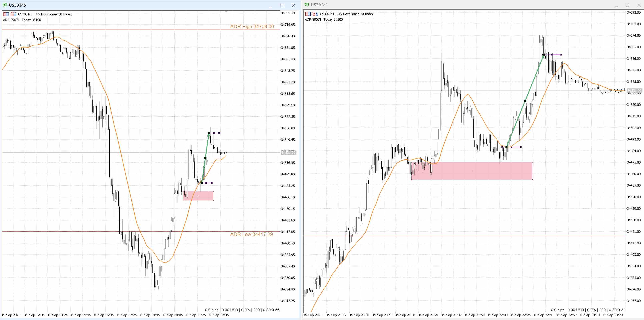The height and width of the screenshot is (320, 644).
Task: Minimize the US30,M5 chart window
Action: click(270, 6)
